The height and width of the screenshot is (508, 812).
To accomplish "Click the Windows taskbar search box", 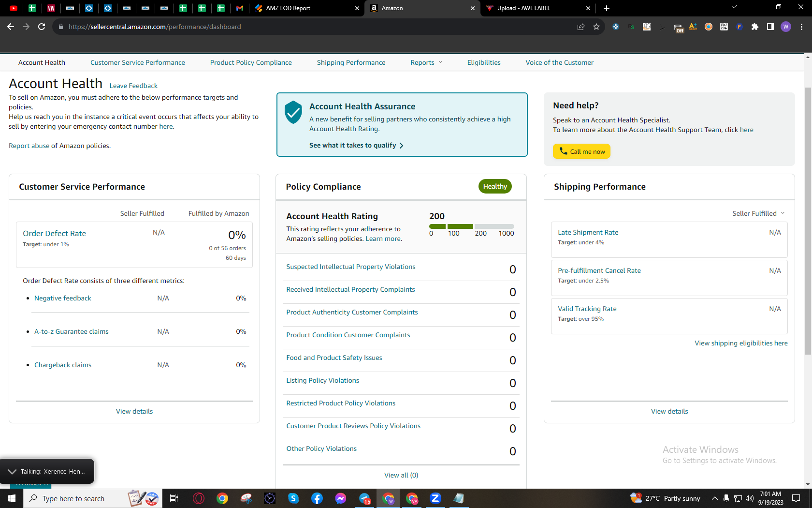I will 93,498.
